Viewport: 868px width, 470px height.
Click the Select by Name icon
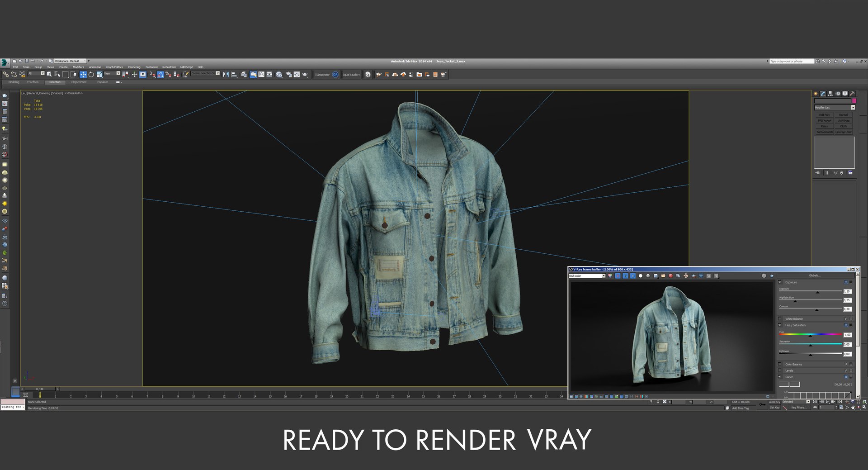[57, 75]
